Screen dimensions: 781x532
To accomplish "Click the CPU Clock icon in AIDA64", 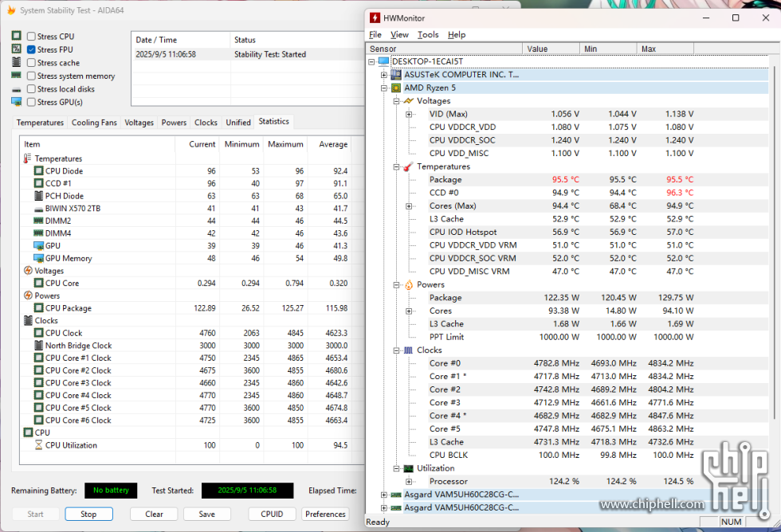I will 38,333.
